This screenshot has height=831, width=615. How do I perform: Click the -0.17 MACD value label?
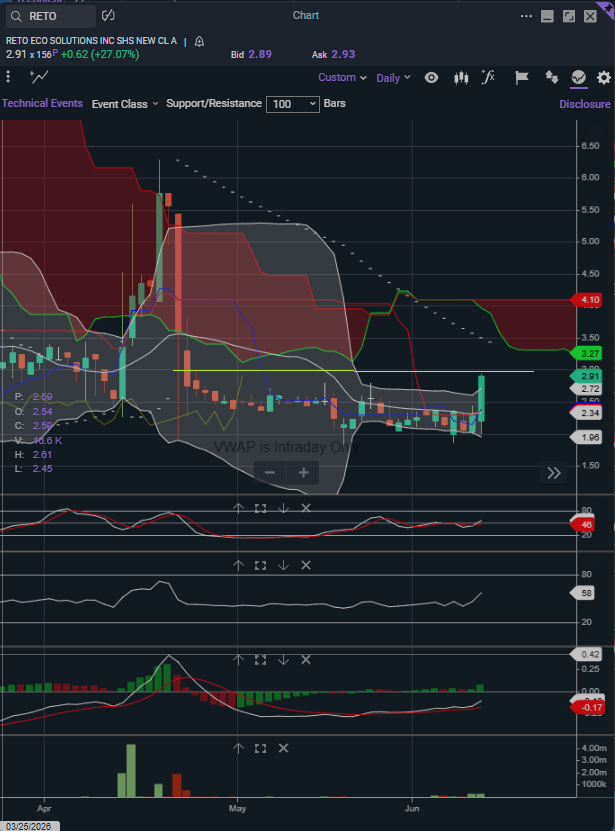coord(589,708)
